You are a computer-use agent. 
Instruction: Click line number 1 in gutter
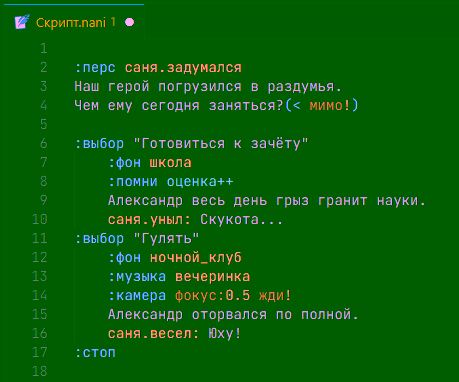click(44, 49)
